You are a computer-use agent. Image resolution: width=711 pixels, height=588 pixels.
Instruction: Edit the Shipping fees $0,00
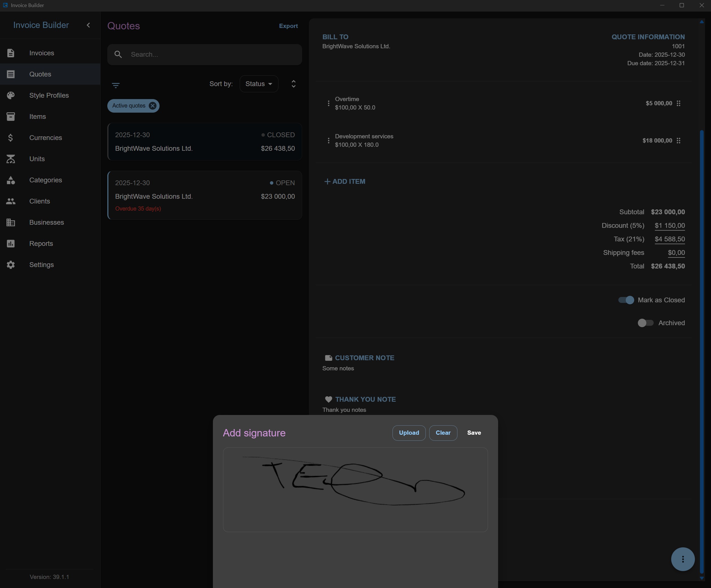676,253
